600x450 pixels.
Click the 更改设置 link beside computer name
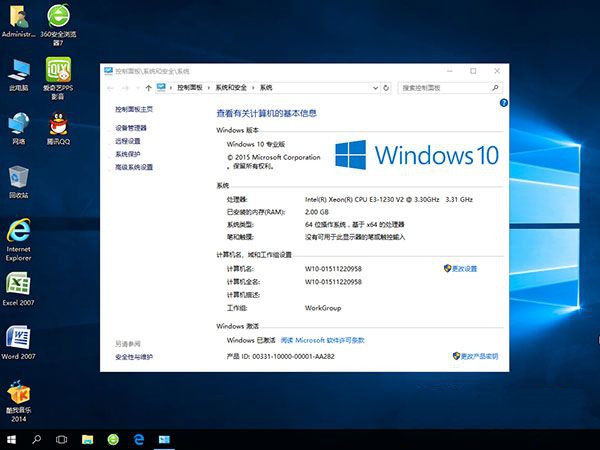(x=464, y=269)
